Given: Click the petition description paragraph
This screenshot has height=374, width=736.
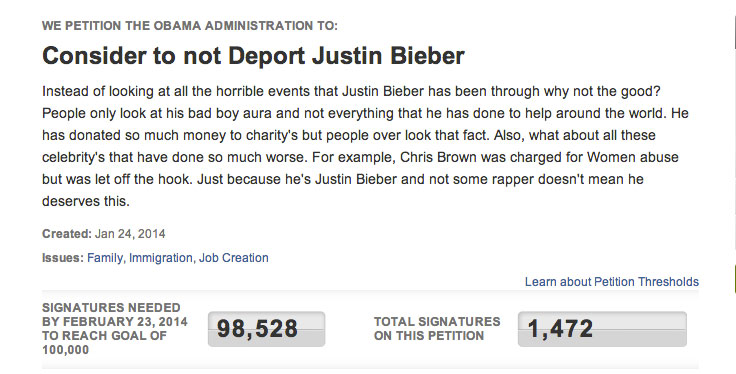Looking at the screenshot, I should [365, 146].
